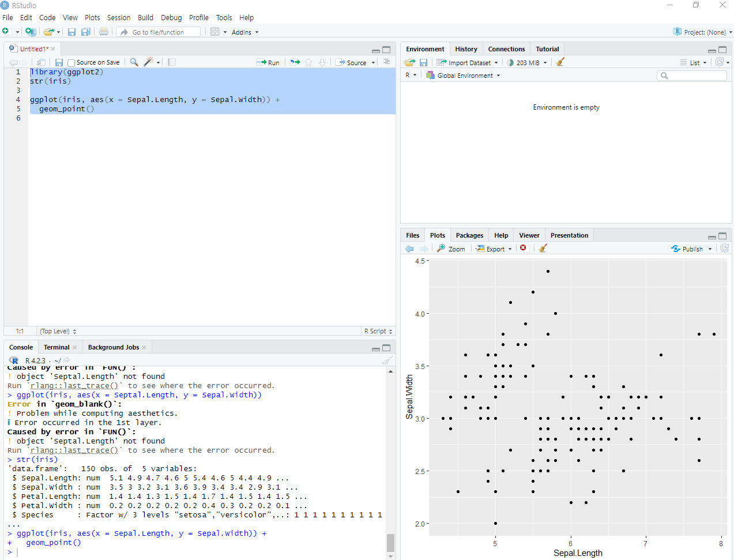
Task: Clear all plots with the broom icon
Action: 543,249
